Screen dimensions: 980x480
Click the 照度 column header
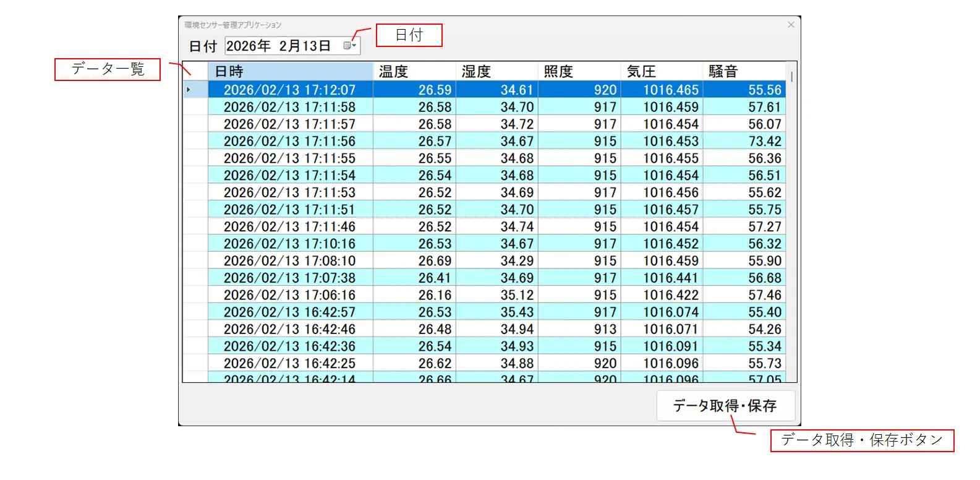point(579,72)
